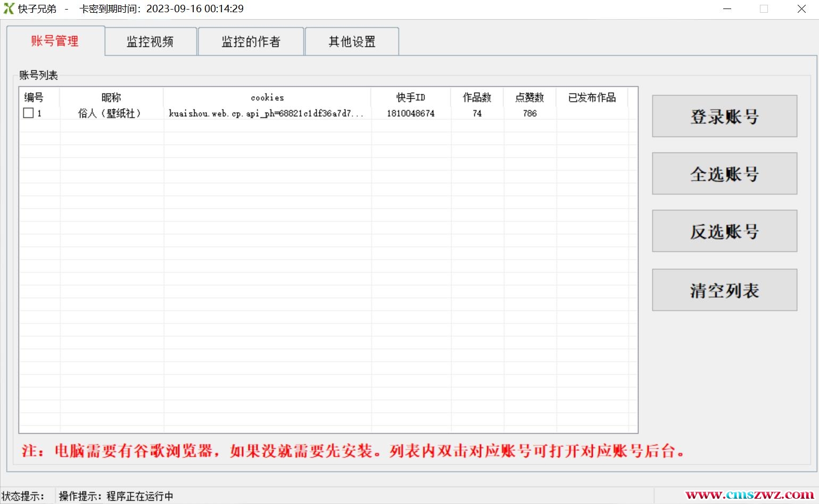Click the 昵称 column header

pos(111,97)
